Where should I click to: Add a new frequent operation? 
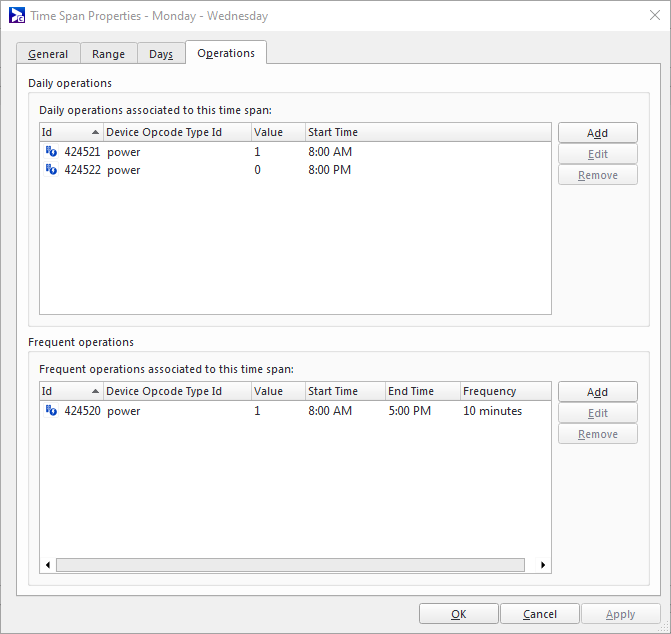click(x=597, y=392)
